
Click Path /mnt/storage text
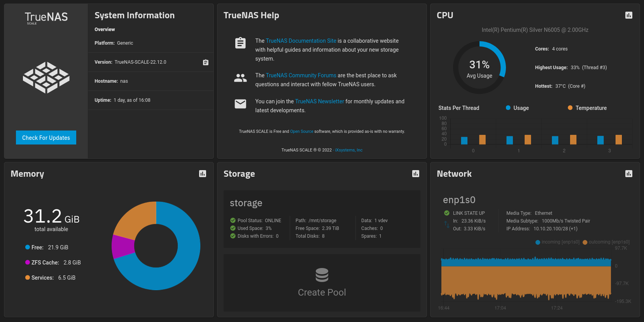[316, 221]
